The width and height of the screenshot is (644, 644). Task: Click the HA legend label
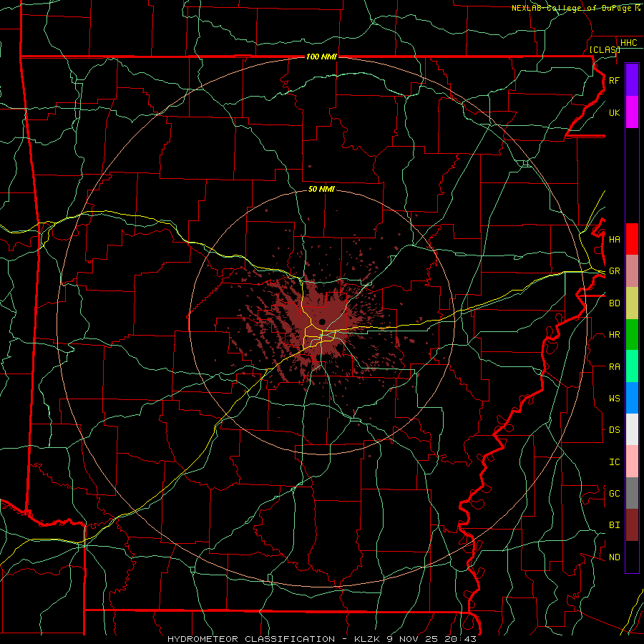614,240
